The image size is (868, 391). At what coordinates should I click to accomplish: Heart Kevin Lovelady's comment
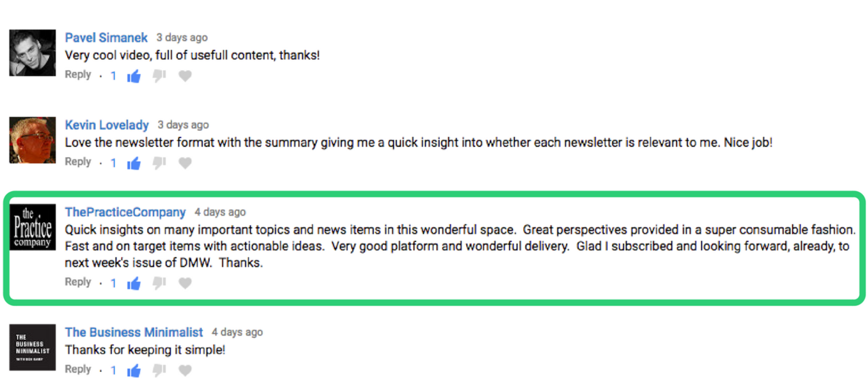click(185, 163)
